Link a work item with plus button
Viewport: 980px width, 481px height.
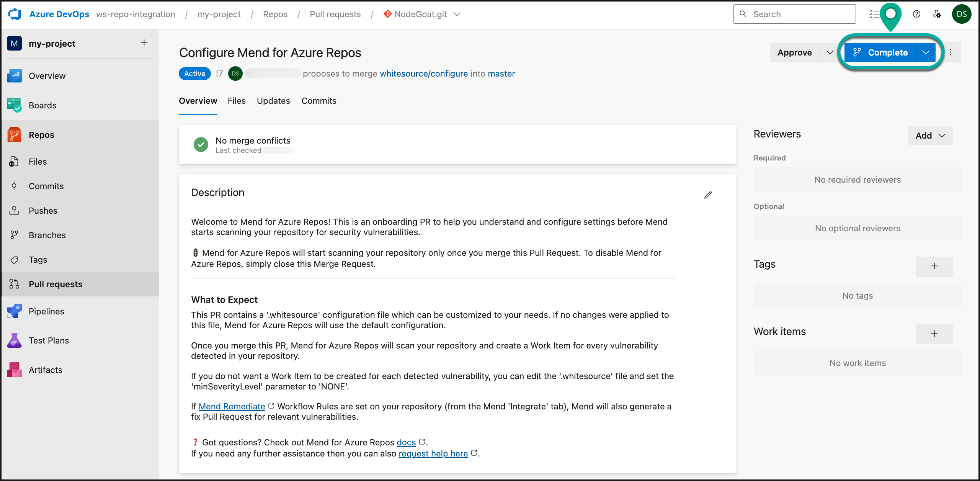coord(934,334)
